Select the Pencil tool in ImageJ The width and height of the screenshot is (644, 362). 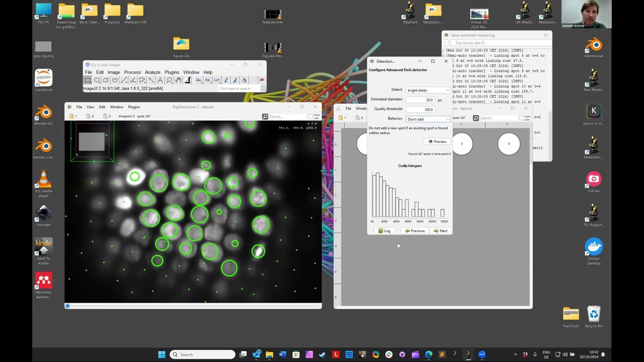coord(226,80)
